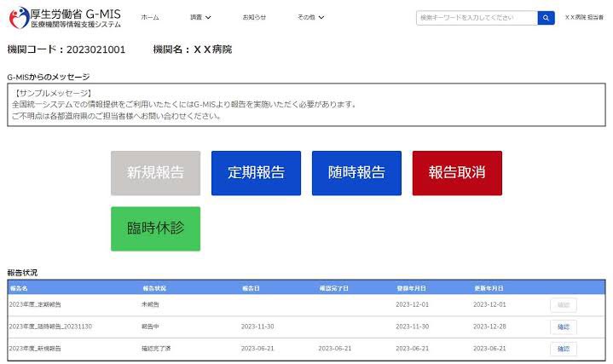Click the G-MIS logo in header
Viewport: 613px width, 364px height.
(65, 18)
